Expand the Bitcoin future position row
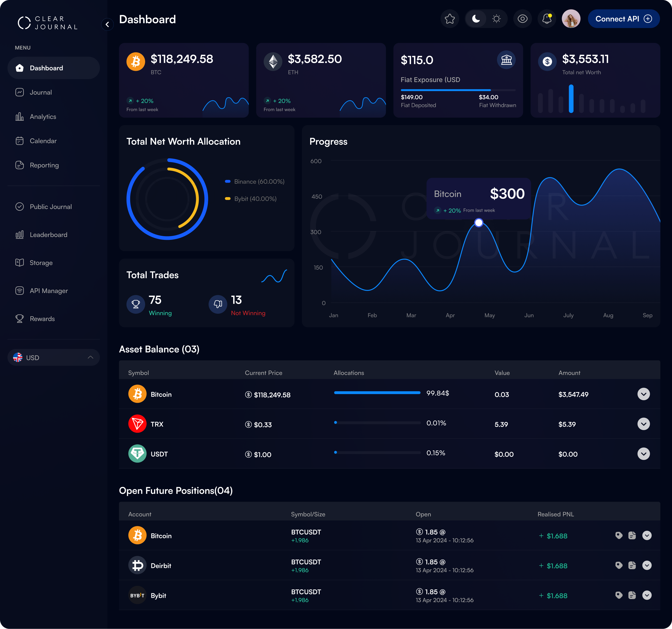Image resolution: width=672 pixels, height=629 pixels. pyautogui.click(x=647, y=535)
